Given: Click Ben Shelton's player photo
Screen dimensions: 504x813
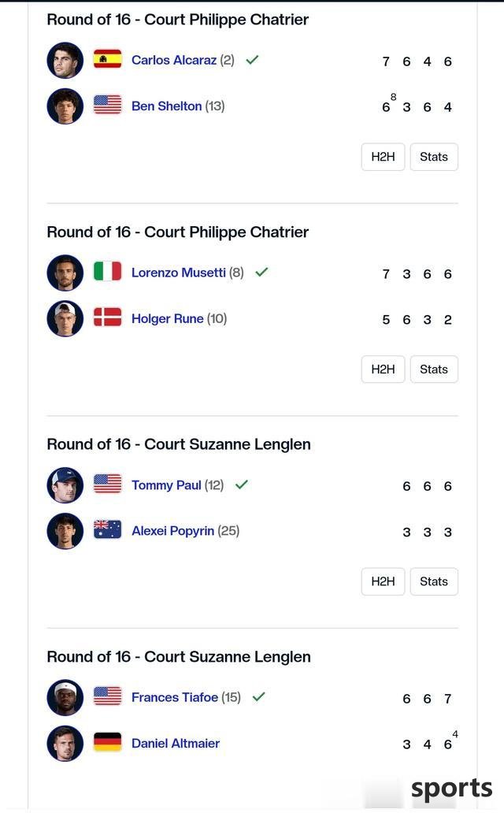Looking at the screenshot, I should pos(65,106).
